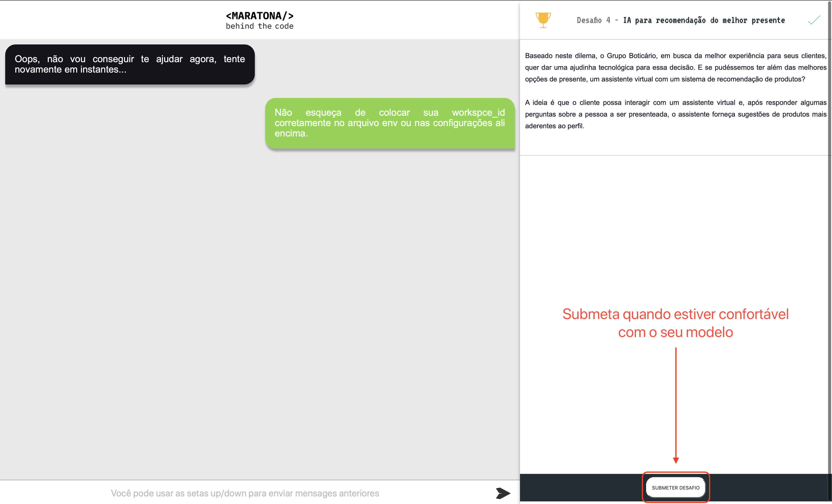Click the red "Submeta quando estiver confortável" text
Viewport: 832px width, 504px height.
click(x=675, y=314)
